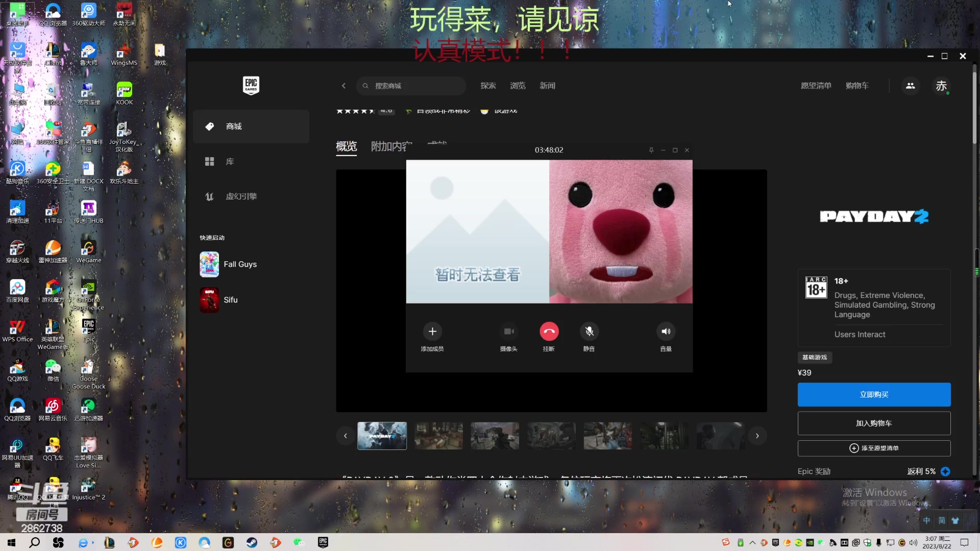Click the pink plush video feed
Viewport: 980px width, 551px height.
[621, 232]
